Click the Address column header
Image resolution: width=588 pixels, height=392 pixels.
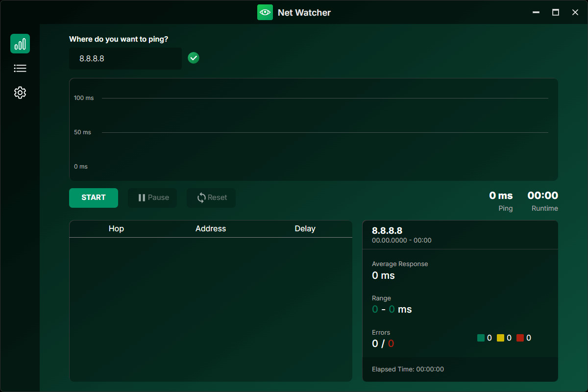tap(211, 229)
